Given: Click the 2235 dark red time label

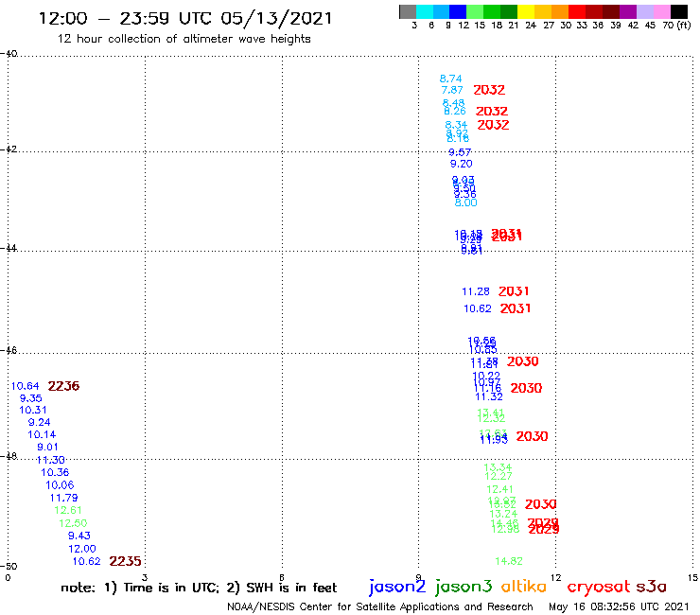Looking at the screenshot, I should pos(125,561).
